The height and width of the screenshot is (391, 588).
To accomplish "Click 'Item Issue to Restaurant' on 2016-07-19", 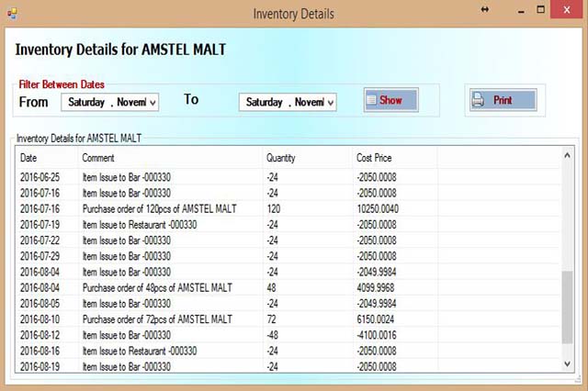I will pos(140,225).
